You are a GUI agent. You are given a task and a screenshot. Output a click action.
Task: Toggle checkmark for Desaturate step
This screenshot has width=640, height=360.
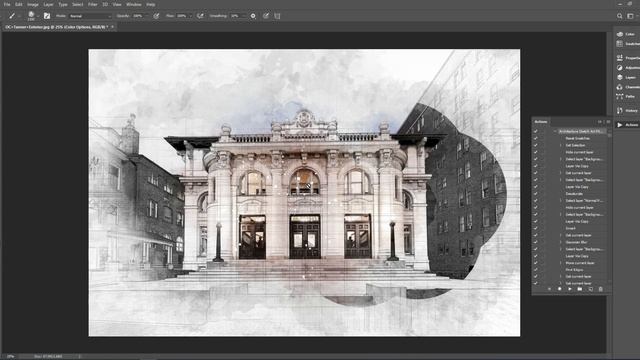pos(536,194)
